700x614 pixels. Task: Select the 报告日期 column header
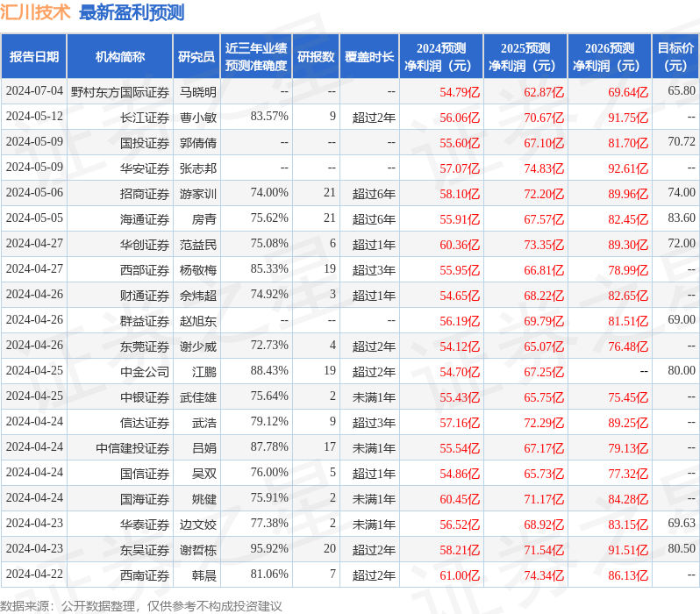34,56
